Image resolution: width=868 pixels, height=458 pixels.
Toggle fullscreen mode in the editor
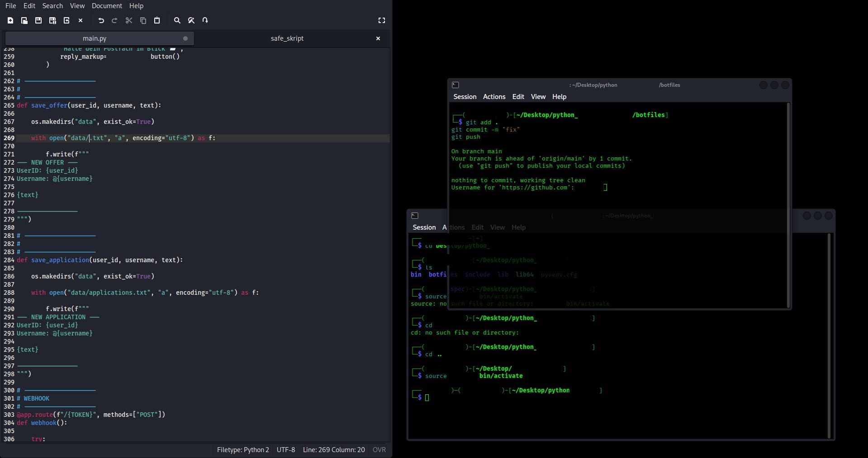382,20
